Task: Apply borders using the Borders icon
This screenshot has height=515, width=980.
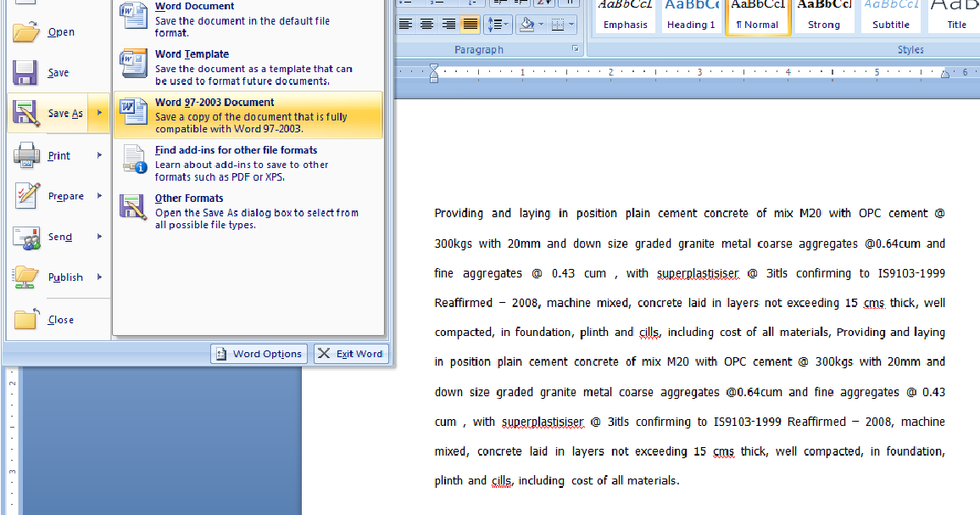Action: [x=558, y=25]
